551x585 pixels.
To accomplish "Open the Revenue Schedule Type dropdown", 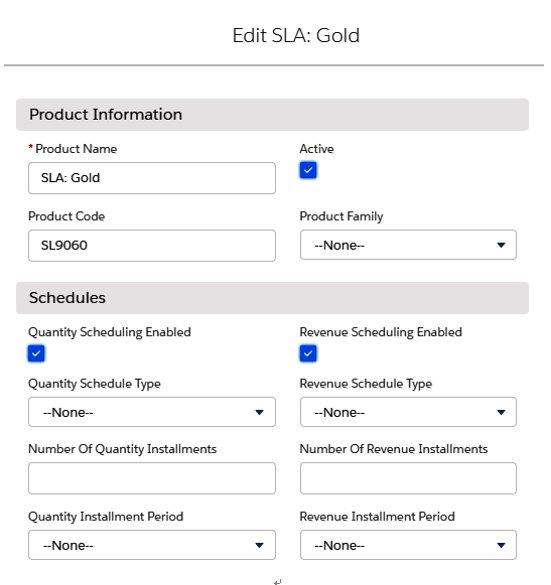I will [x=408, y=412].
